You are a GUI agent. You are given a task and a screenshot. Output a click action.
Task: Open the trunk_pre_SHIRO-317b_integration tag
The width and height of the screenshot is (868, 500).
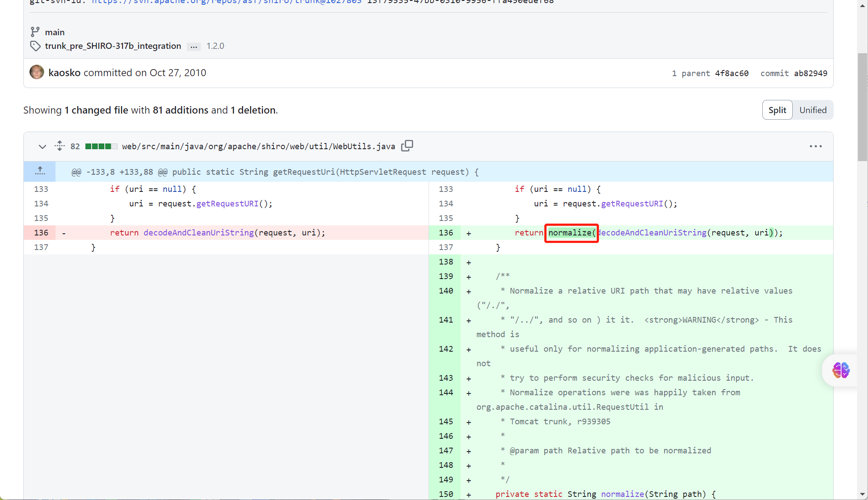click(113, 46)
